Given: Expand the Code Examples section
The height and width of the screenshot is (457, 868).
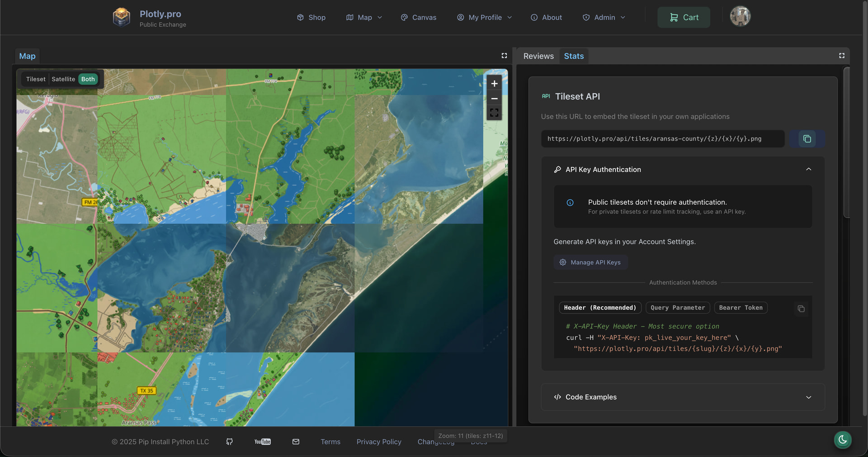Looking at the screenshot, I should [808, 397].
